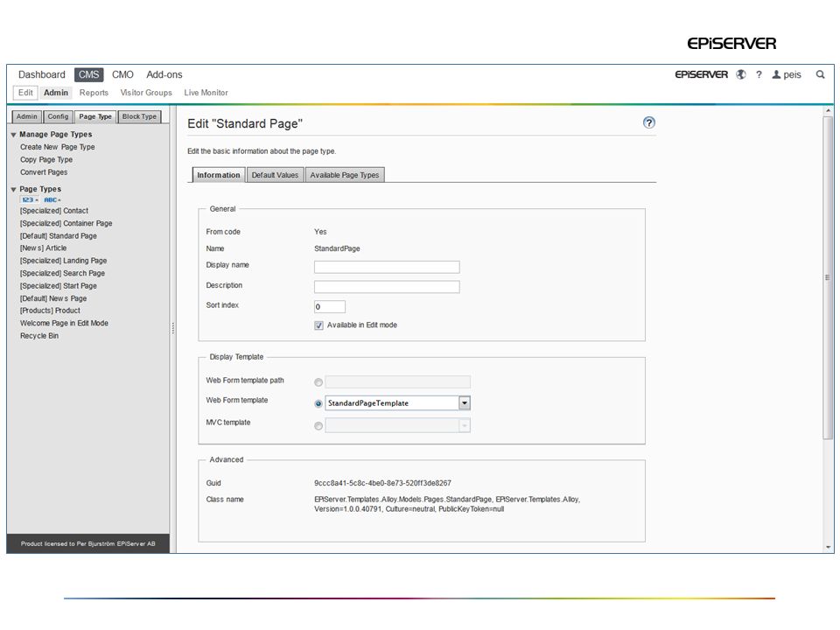
Task: Click the top bar help question mark
Action: (759, 74)
